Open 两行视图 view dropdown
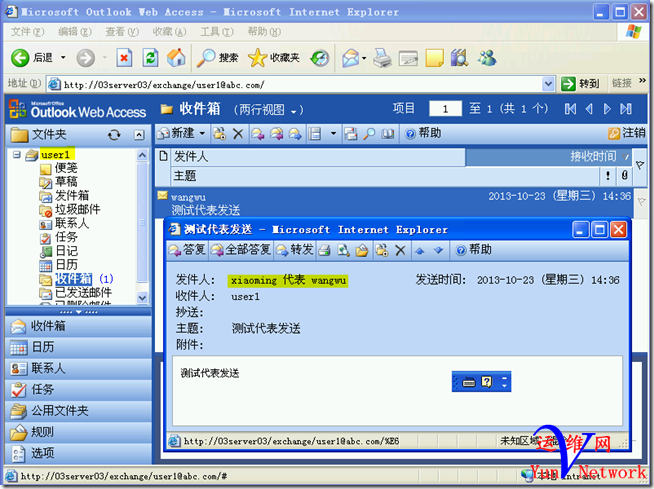The image size is (654, 489). coord(294,111)
